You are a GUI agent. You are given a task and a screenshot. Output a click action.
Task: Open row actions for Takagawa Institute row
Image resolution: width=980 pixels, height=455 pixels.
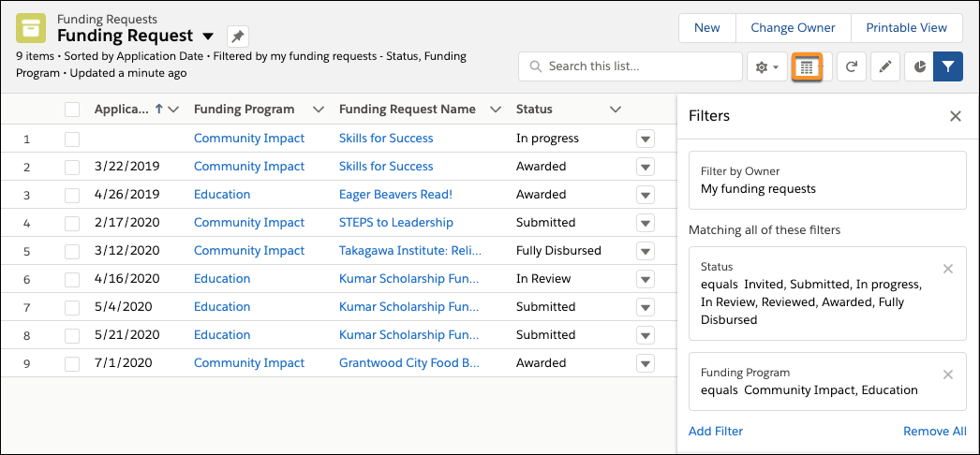point(646,251)
